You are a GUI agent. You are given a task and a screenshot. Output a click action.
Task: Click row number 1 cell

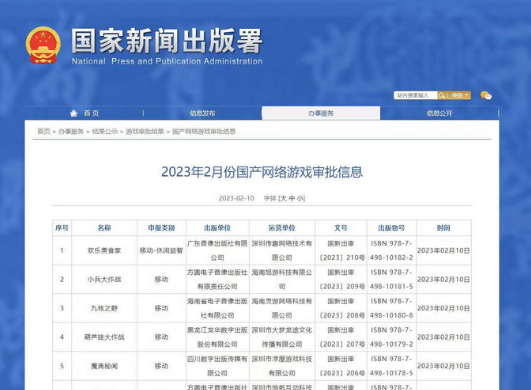click(x=62, y=251)
